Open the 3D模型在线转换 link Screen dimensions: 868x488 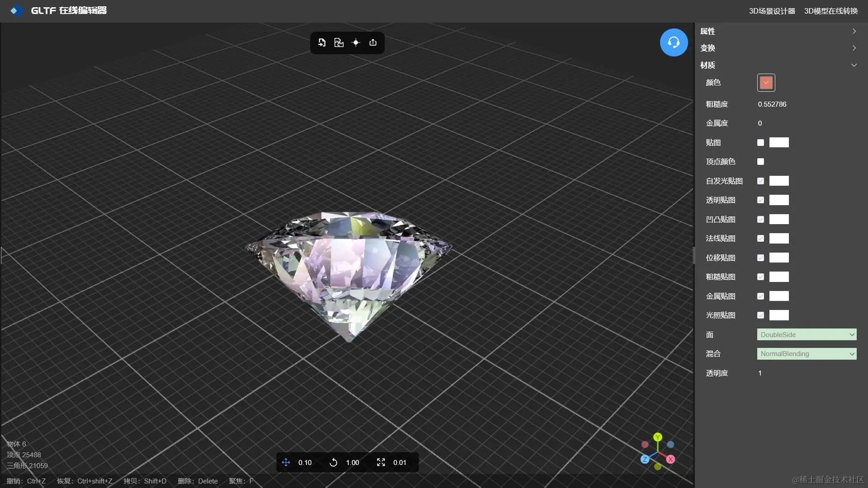tap(830, 11)
